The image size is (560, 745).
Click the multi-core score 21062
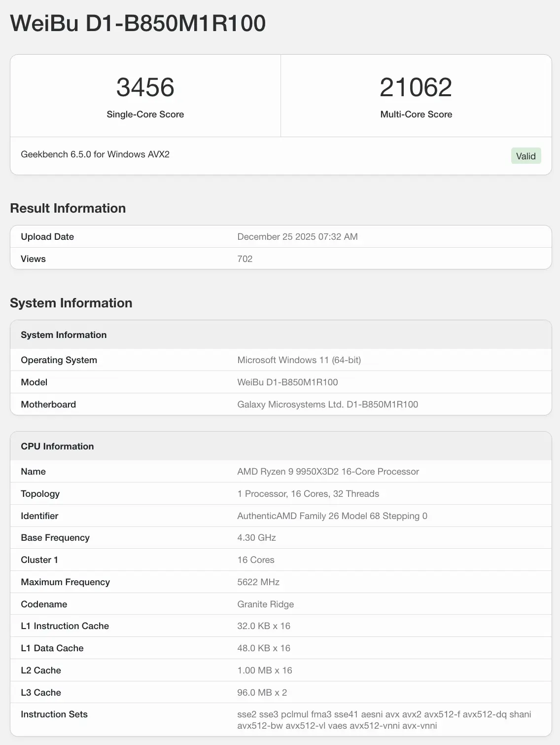click(x=416, y=87)
